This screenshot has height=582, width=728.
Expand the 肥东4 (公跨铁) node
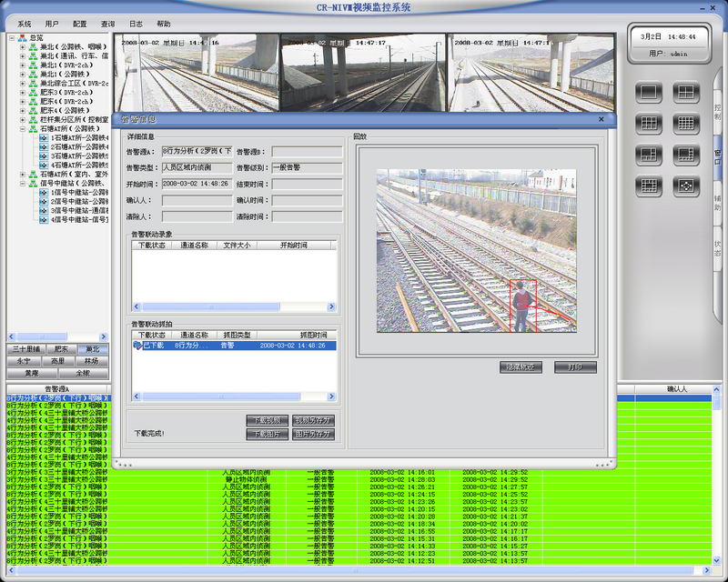point(23,110)
